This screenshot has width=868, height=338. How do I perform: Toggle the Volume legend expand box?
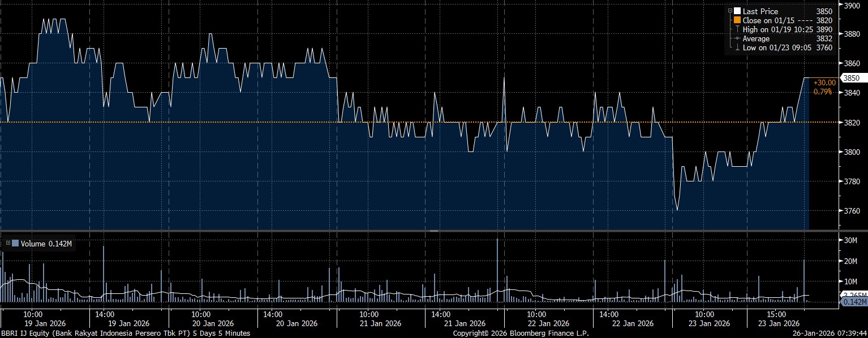click(x=8, y=244)
